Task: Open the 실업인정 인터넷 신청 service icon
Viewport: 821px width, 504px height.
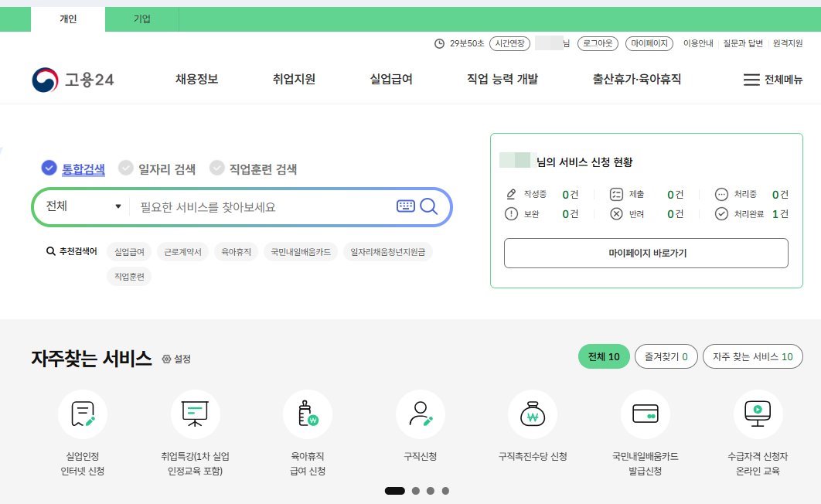Action: pyautogui.click(x=83, y=414)
